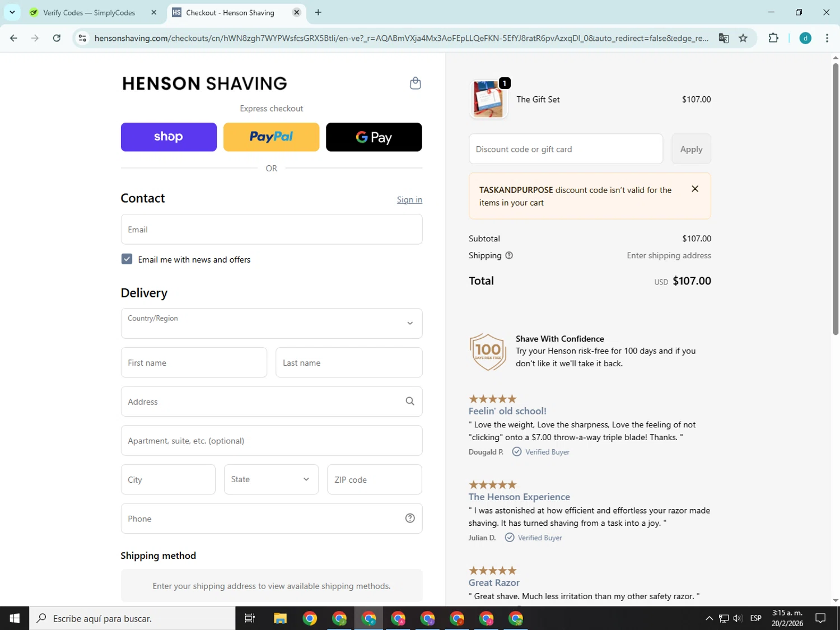Open a new browser tab

point(318,12)
